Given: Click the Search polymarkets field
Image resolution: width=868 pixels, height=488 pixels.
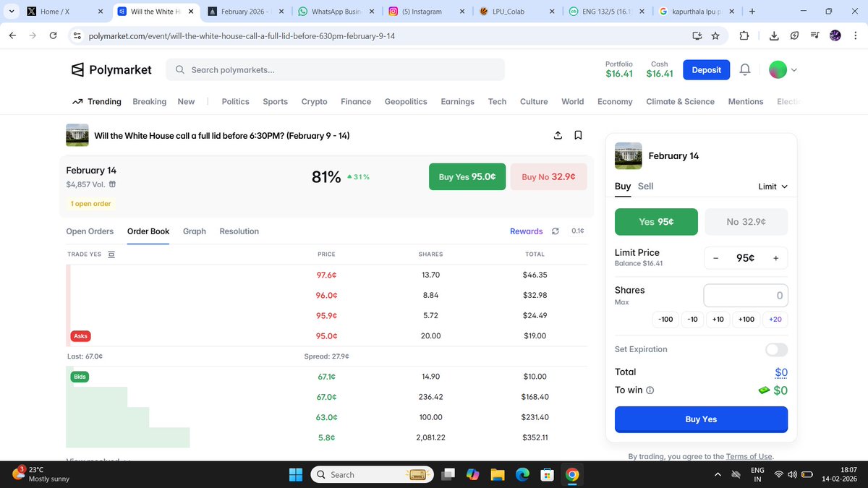Looking at the screenshot, I should click(336, 70).
